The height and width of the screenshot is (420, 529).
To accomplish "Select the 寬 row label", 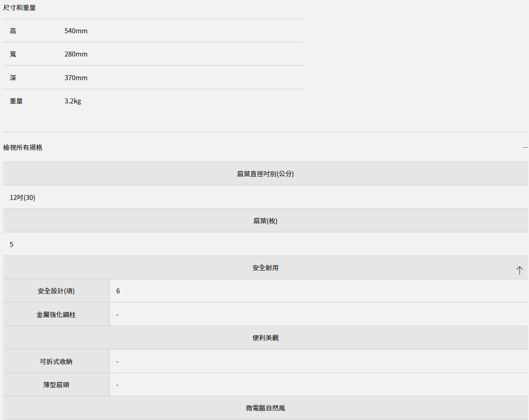I will click(13, 54).
